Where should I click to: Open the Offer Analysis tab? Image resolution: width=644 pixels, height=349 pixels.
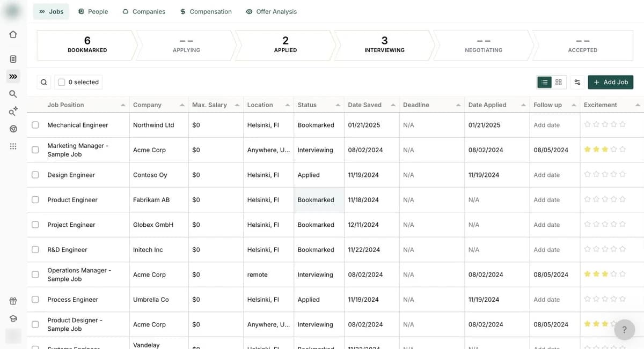coord(271,11)
